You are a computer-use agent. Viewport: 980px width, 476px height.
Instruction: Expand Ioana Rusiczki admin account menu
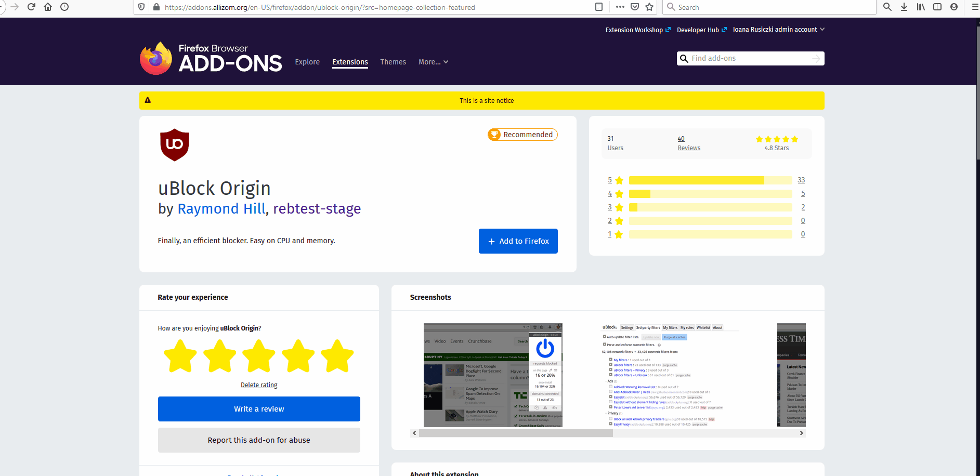click(779, 30)
